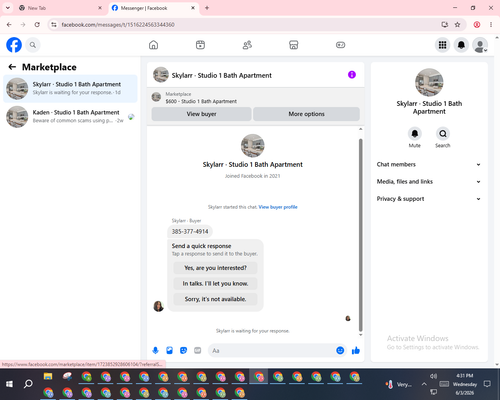Select the Skylarr conversation in the list
Image resolution: width=500 pixels, height=400 pixels.
(70, 89)
